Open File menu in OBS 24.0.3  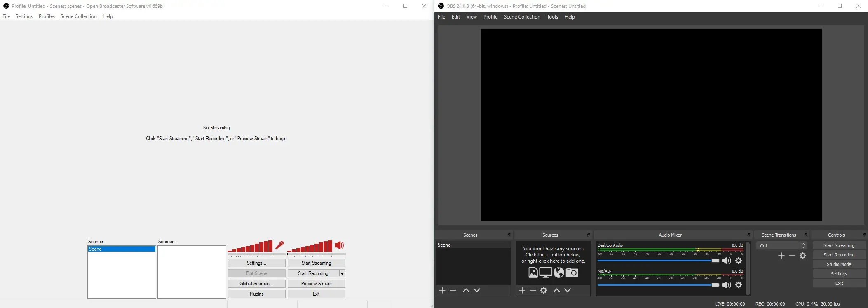point(441,17)
